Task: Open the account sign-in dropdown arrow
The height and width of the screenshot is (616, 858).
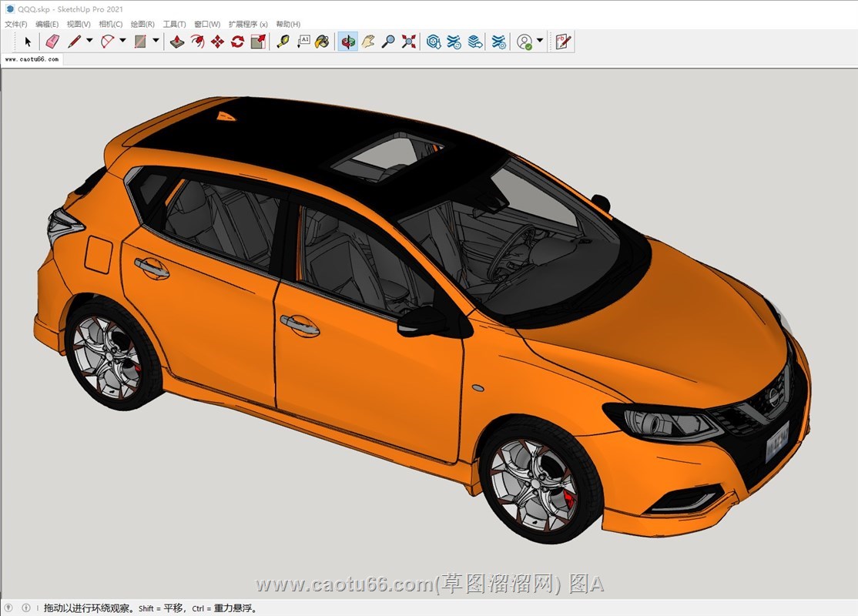Action: [540, 41]
